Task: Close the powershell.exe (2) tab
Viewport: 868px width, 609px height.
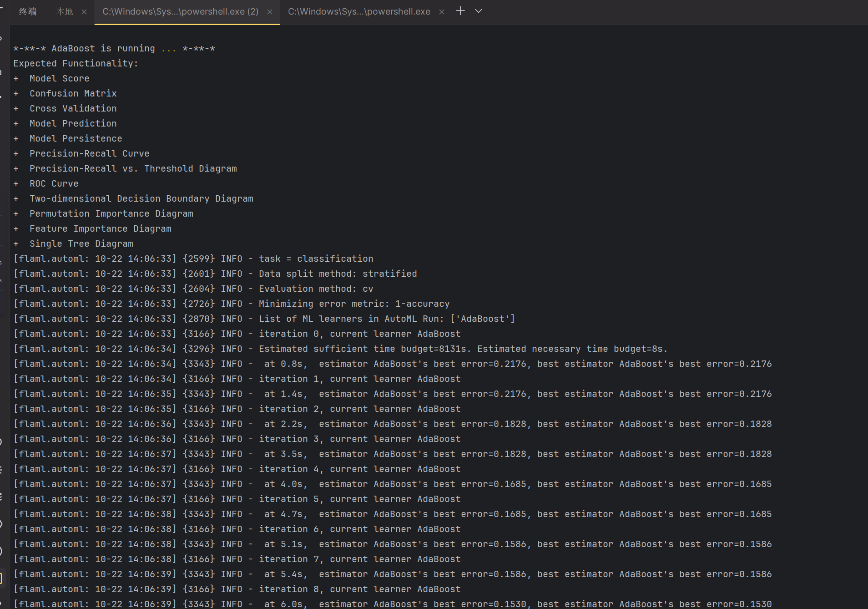Action: (270, 12)
